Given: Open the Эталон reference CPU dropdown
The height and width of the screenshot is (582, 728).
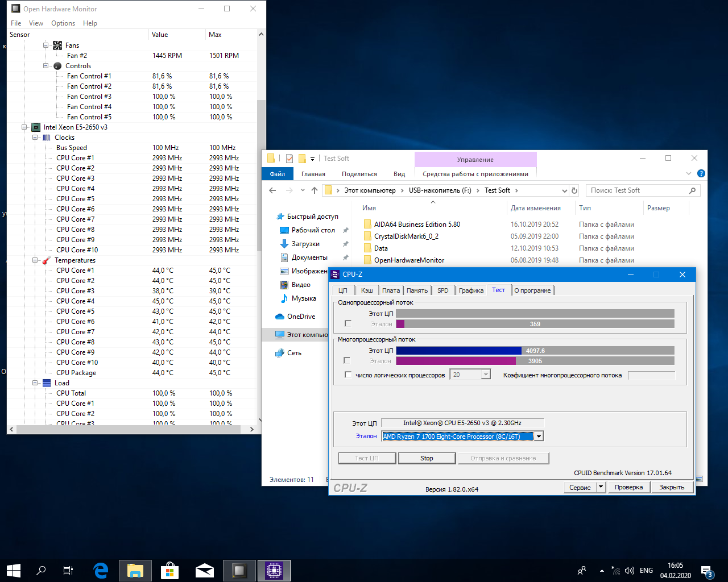Looking at the screenshot, I should [539, 436].
